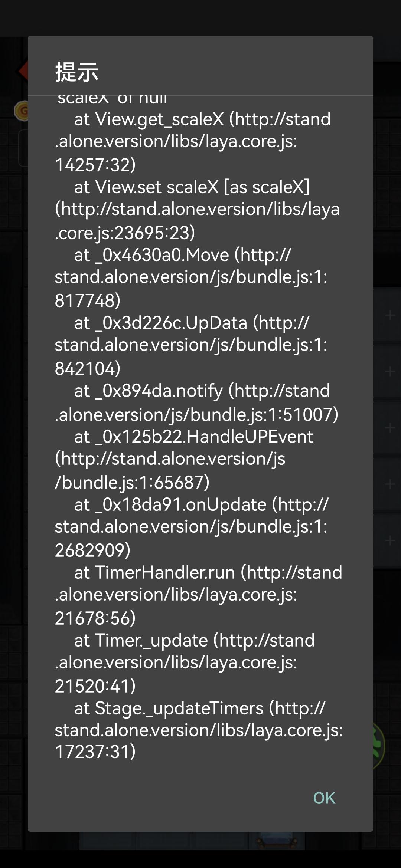Tap the _0x4630a0.Move stack trace line
The width and height of the screenshot is (401, 868).
coord(191,277)
